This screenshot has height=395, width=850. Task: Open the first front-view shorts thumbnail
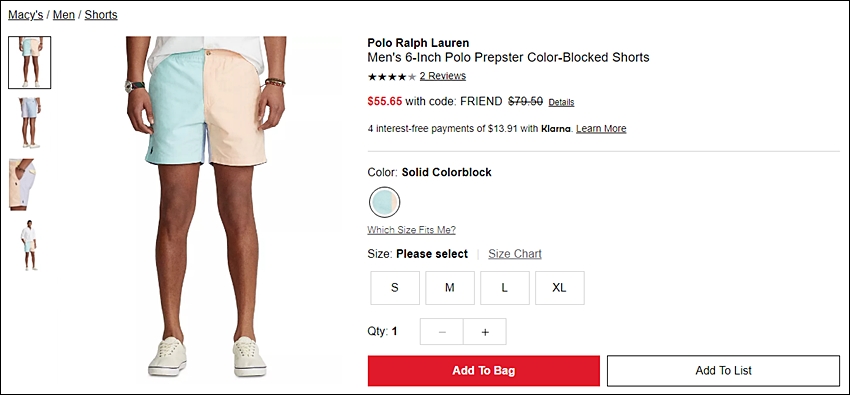pyautogui.click(x=30, y=62)
